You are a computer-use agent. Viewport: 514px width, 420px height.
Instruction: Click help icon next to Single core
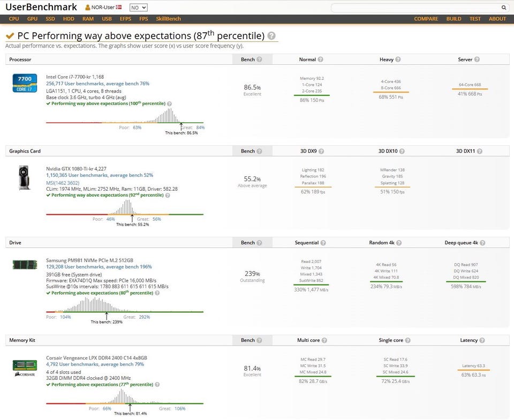(407, 340)
